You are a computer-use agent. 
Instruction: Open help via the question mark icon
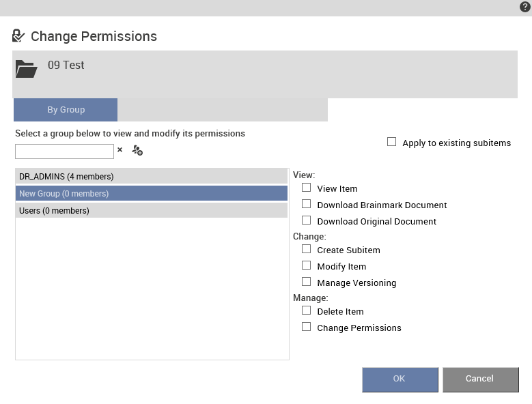tap(525, 7)
